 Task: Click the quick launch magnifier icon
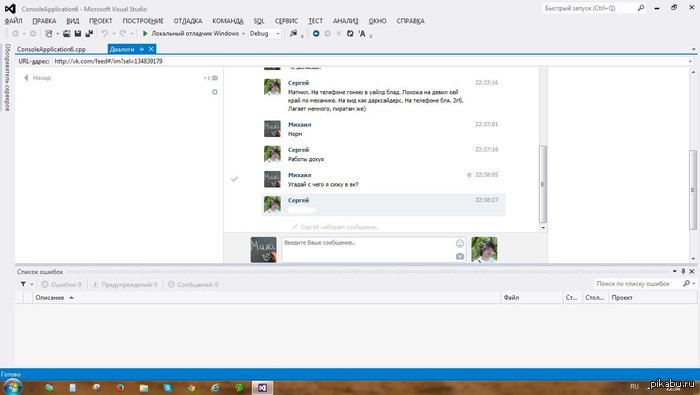[x=641, y=8]
